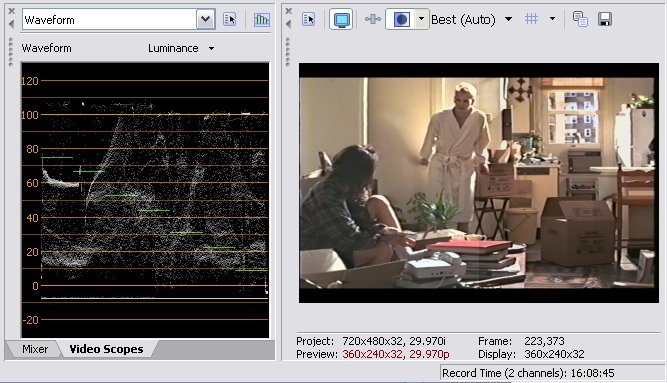Copy snapshot to clipboard icon

(x=580, y=19)
